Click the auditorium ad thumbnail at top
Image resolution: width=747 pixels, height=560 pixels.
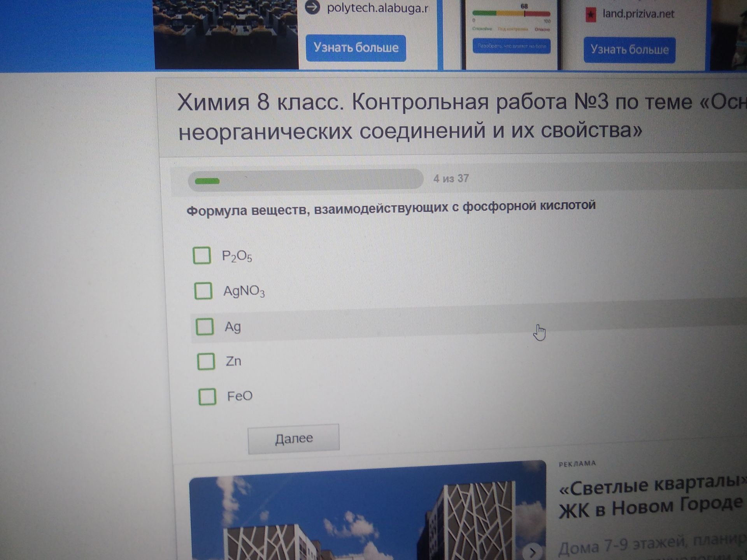(226, 34)
